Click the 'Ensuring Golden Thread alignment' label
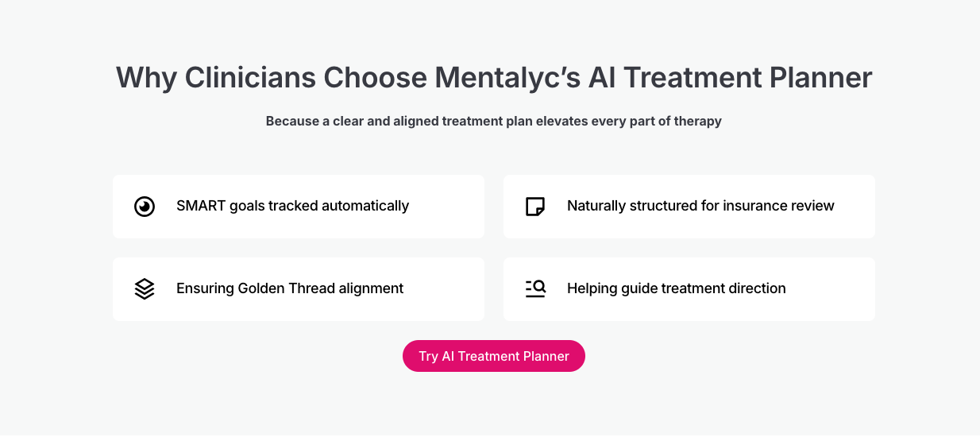Screen dimensions: 980x437 pos(290,289)
